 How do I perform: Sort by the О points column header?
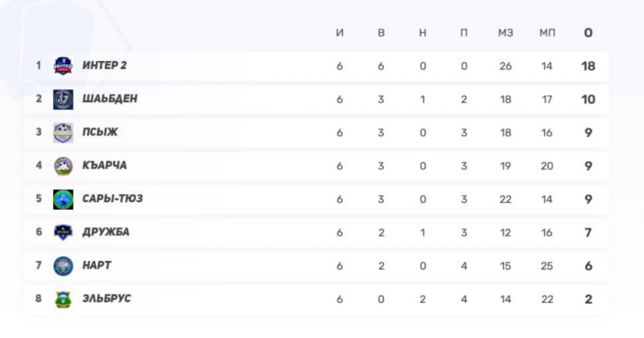click(588, 33)
